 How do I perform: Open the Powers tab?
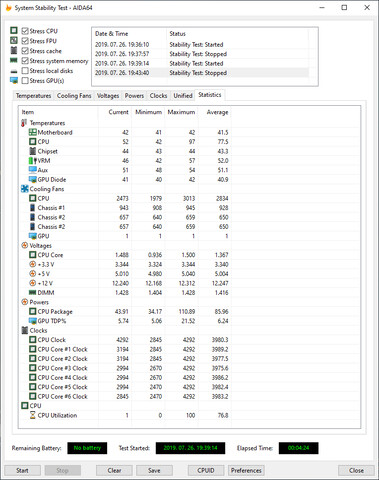(134, 96)
